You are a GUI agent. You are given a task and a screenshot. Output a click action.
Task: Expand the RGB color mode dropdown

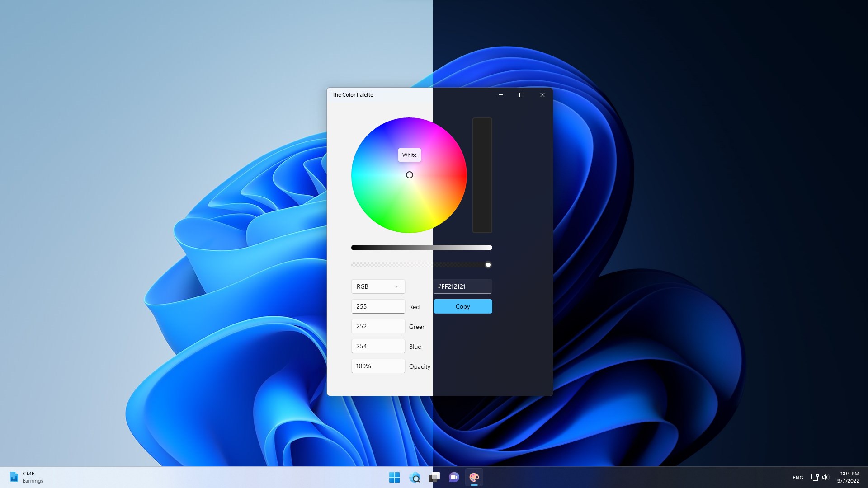point(378,286)
